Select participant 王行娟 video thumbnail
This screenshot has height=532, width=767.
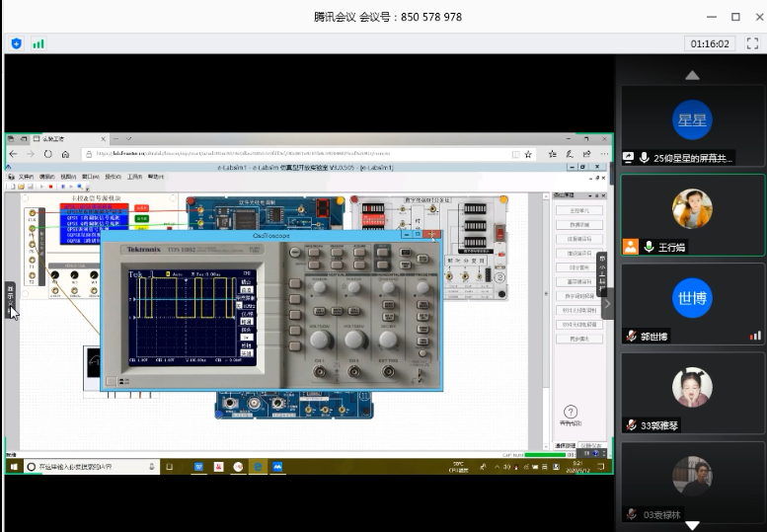pyautogui.click(x=692, y=209)
